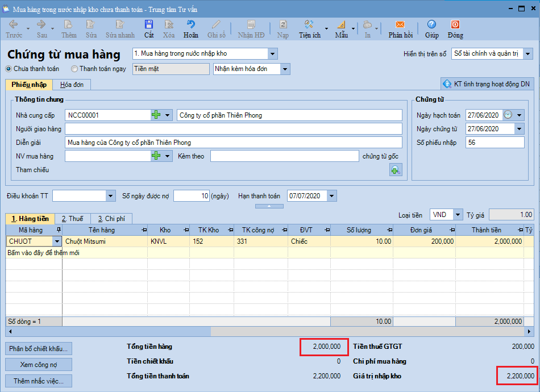Click the Xem công nợ button
The width and height of the screenshot is (540, 392).
click(x=39, y=365)
